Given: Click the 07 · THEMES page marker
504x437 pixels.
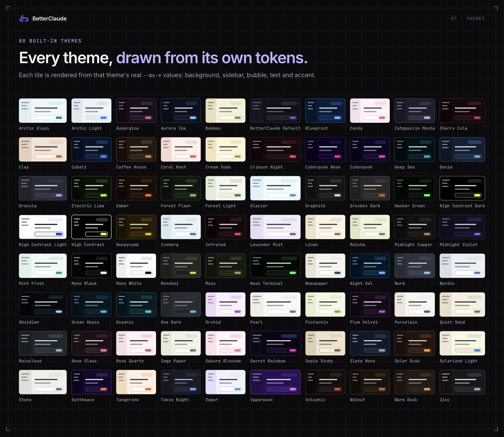Looking at the screenshot, I should pyautogui.click(x=468, y=19).
